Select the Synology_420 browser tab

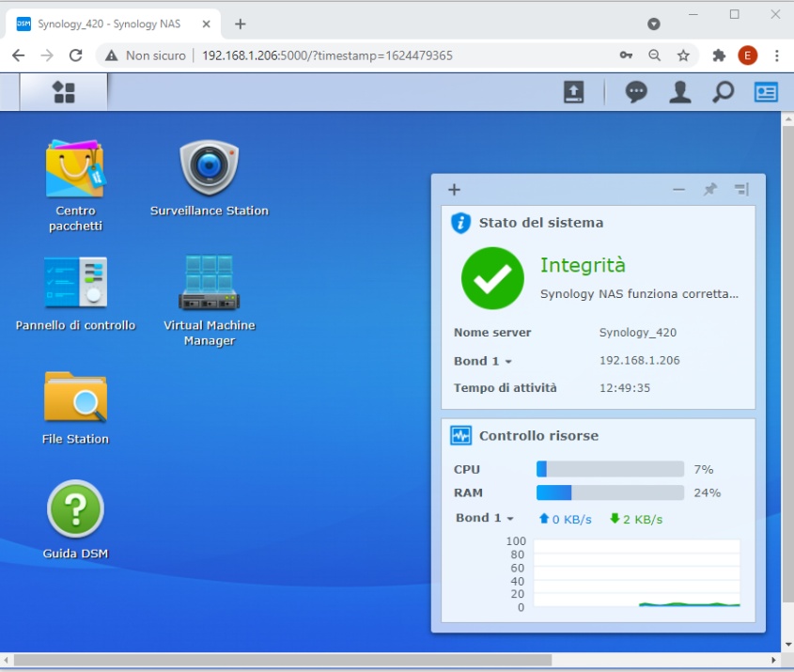[x=109, y=23]
